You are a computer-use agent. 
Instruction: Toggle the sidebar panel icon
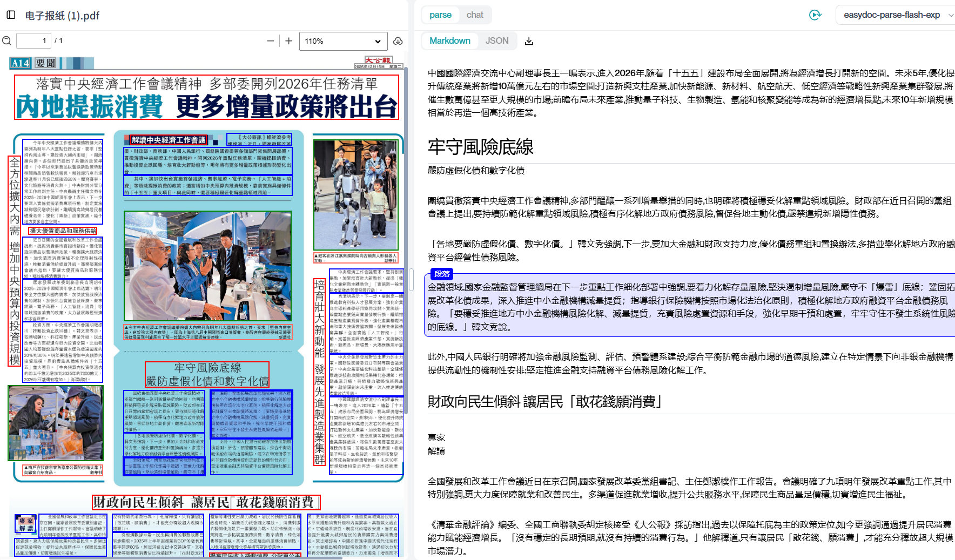click(11, 15)
